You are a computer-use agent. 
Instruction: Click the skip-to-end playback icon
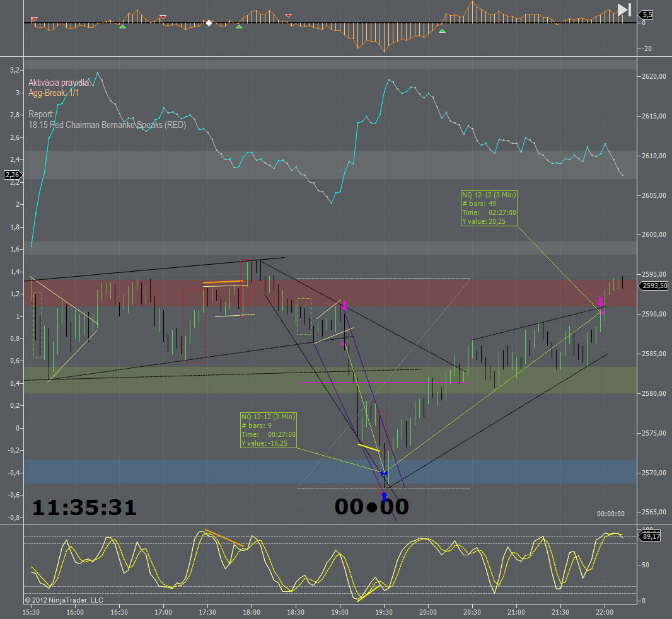[625, 9]
